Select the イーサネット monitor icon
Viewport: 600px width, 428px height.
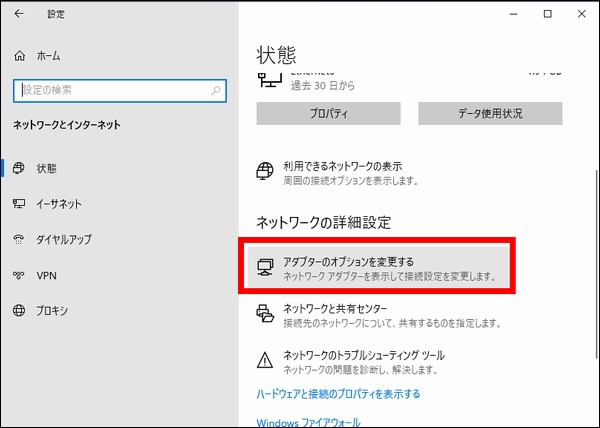click(x=19, y=203)
